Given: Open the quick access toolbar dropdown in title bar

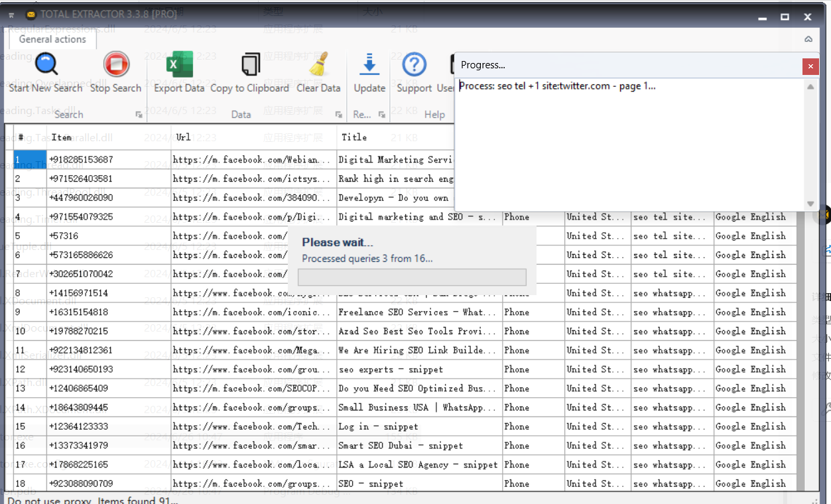Looking at the screenshot, I should pyautogui.click(x=12, y=15).
